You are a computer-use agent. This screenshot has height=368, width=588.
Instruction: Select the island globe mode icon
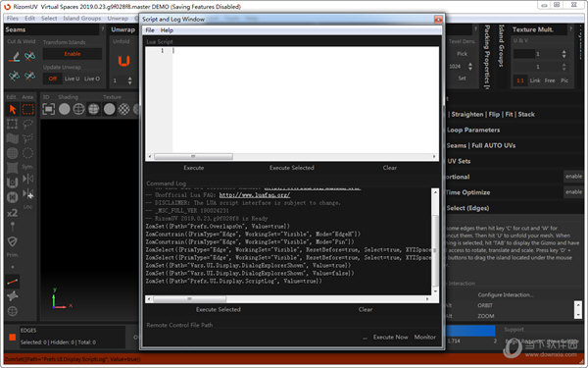coord(13,311)
